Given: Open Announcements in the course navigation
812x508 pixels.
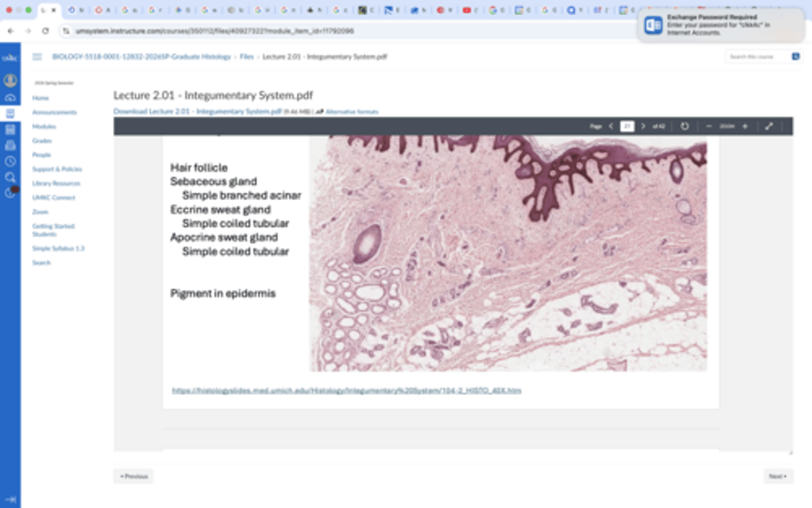Looking at the screenshot, I should (x=54, y=112).
